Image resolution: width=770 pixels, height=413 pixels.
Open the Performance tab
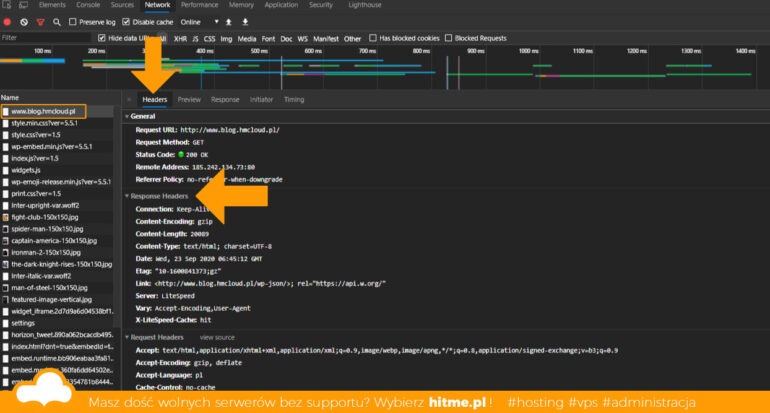click(x=199, y=5)
